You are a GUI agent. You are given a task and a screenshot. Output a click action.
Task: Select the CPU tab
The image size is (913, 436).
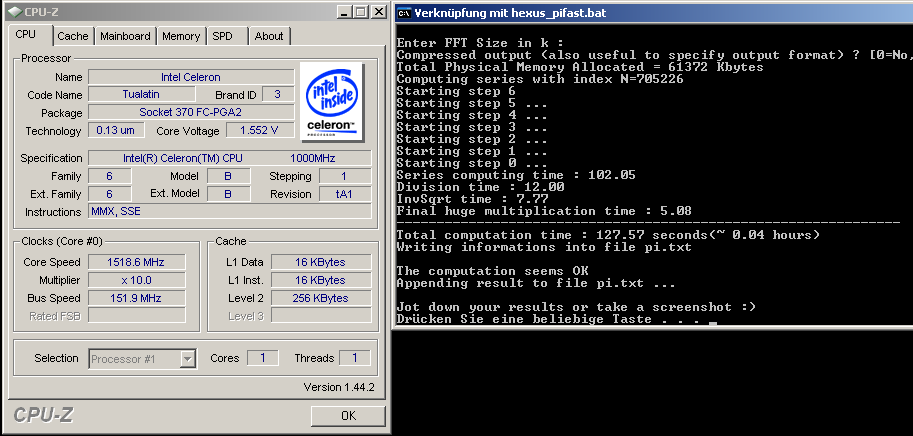(26, 34)
